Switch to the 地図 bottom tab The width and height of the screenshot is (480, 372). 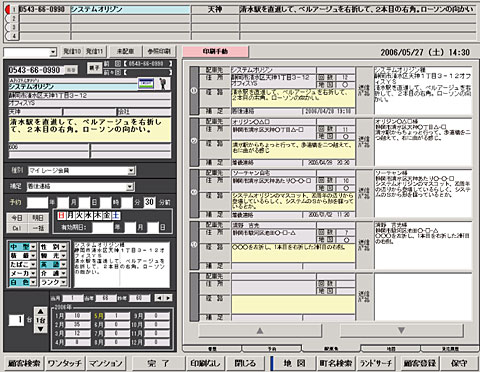tap(391, 349)
